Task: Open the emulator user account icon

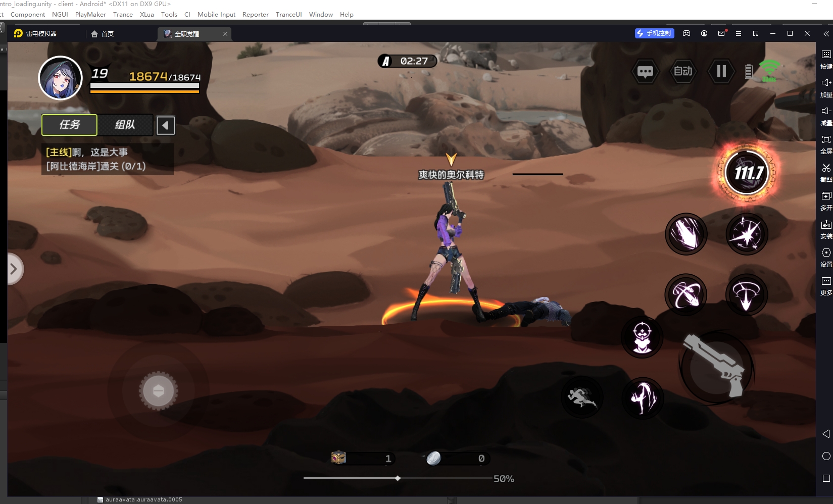Action: point(704,33)
